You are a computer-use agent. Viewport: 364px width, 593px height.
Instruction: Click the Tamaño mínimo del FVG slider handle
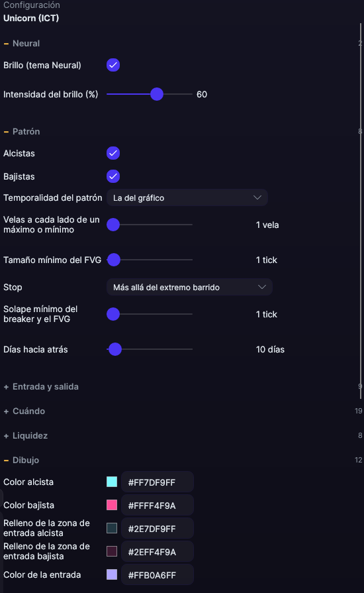pos(114,260)
